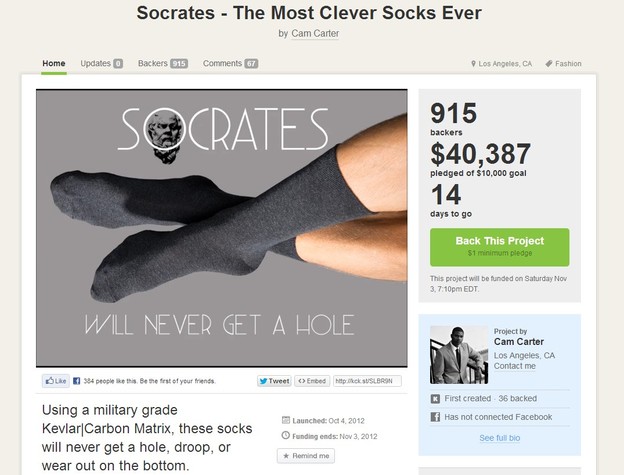The height and width of the screenshot is (475, 624).
Task: Click the Kickstarter first created icon
Action: [435, 398]
